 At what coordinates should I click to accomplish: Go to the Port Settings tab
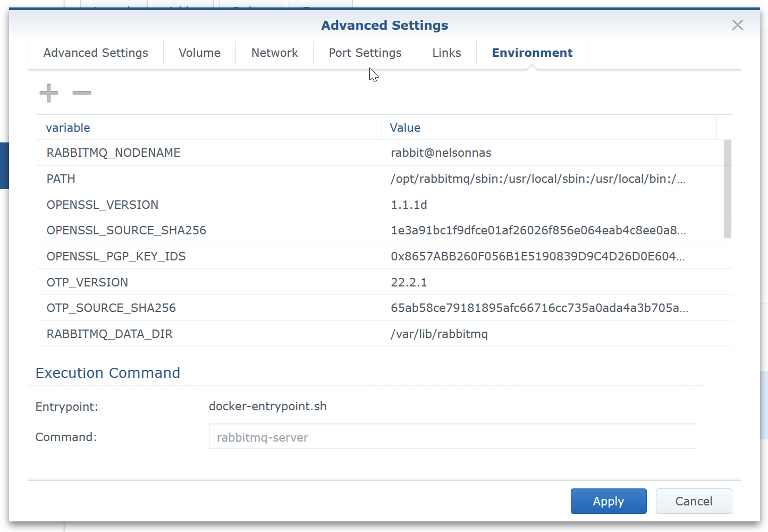(365, 53)
